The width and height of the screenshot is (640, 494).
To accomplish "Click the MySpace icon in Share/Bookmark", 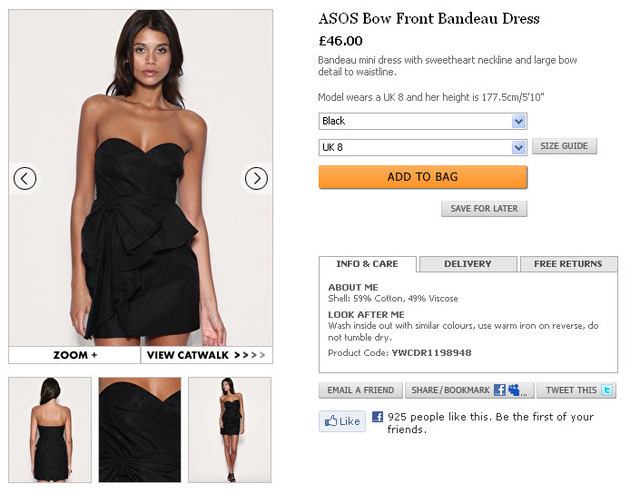I will 514,390.
